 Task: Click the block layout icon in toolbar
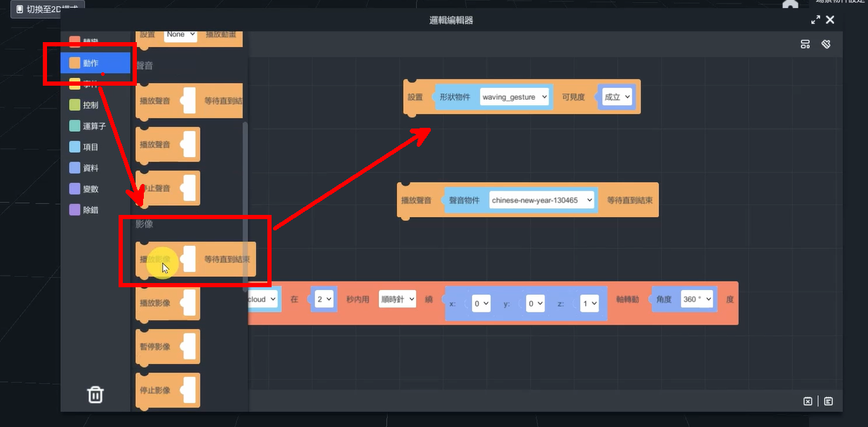pyautogui.click(x=806, y=44)
